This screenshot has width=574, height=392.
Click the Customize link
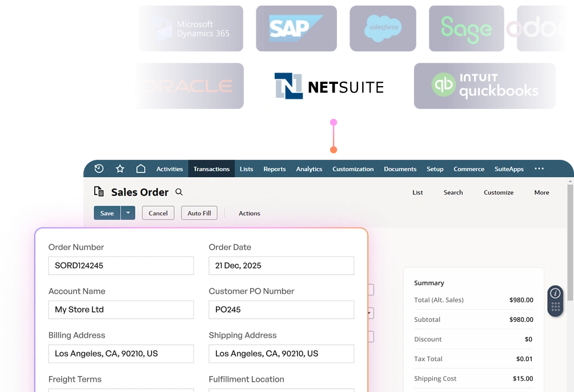(498, 193)
